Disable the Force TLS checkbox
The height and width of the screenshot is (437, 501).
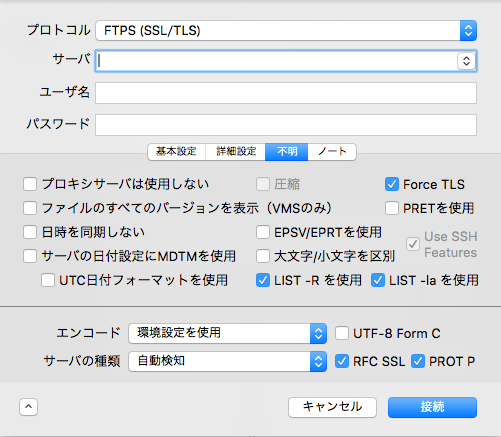coord(392,184)
